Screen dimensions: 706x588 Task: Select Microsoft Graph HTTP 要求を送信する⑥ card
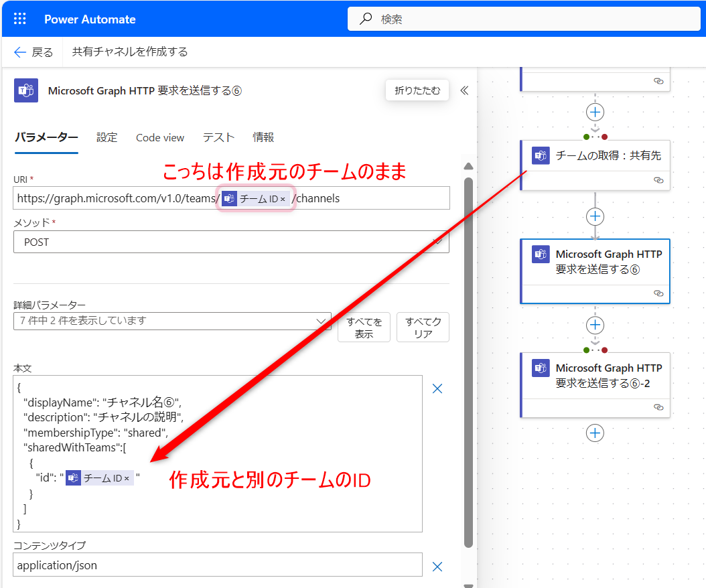(x=595, y=271)
